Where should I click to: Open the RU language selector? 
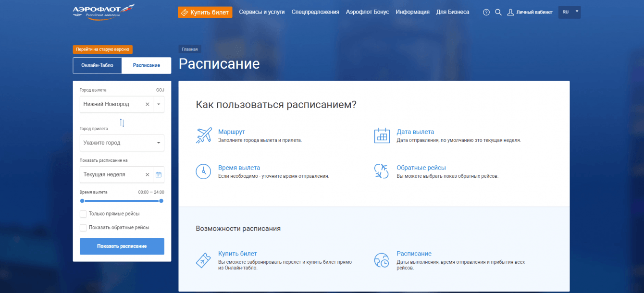pos(570,12)
